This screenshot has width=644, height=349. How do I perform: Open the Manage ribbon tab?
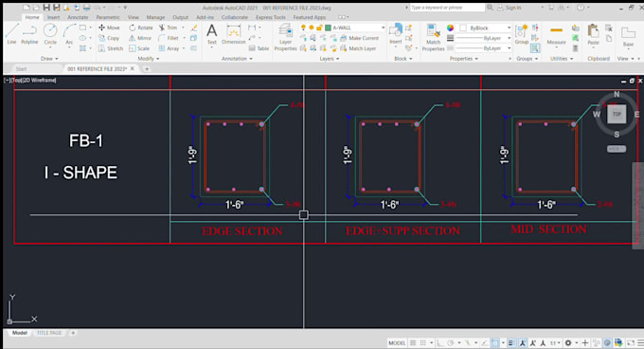[155, 17]
